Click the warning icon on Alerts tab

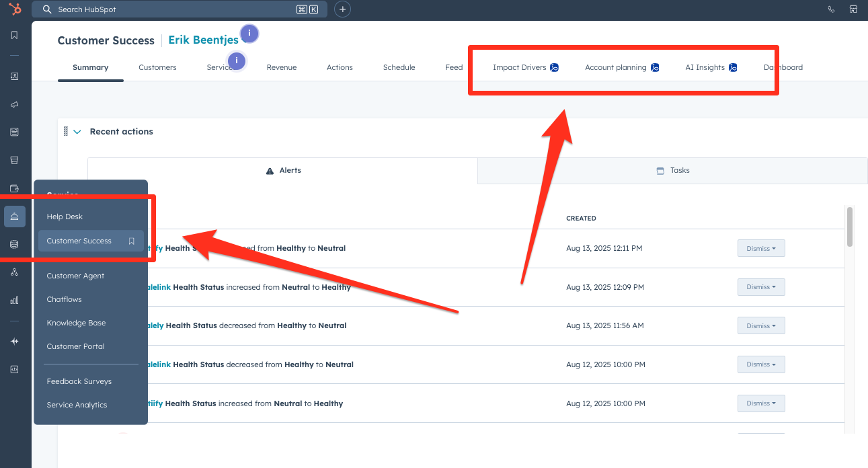(x=270, y=171)
